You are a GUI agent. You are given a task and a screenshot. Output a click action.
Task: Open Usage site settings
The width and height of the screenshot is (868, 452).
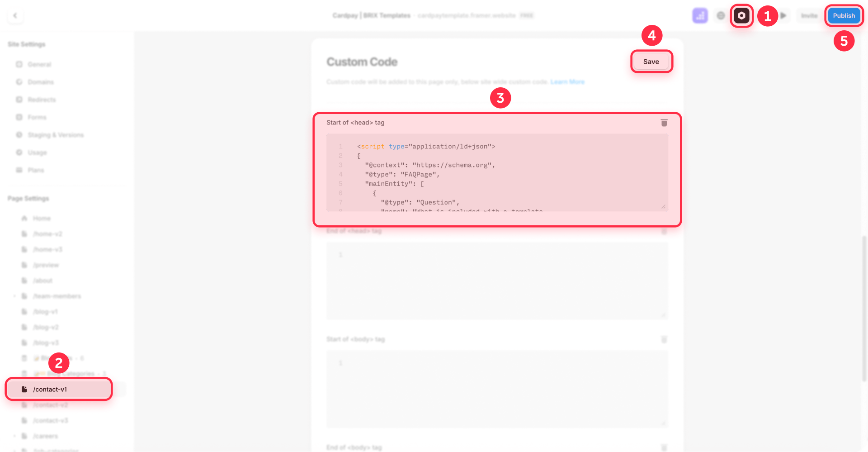(x=37, y=152)
